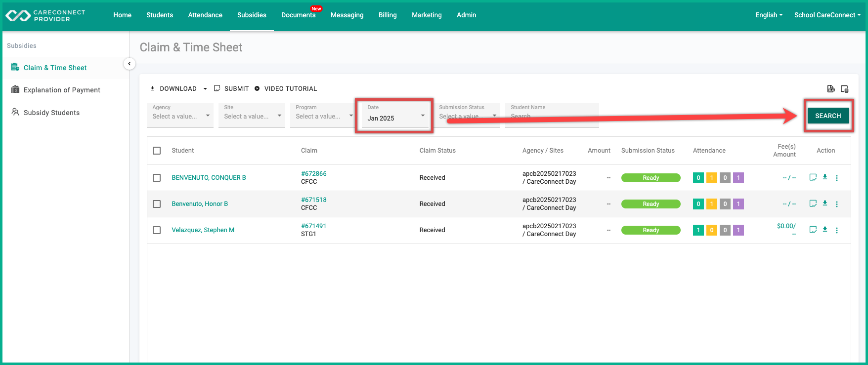Open claim #671518

click(x=314, y=200)
